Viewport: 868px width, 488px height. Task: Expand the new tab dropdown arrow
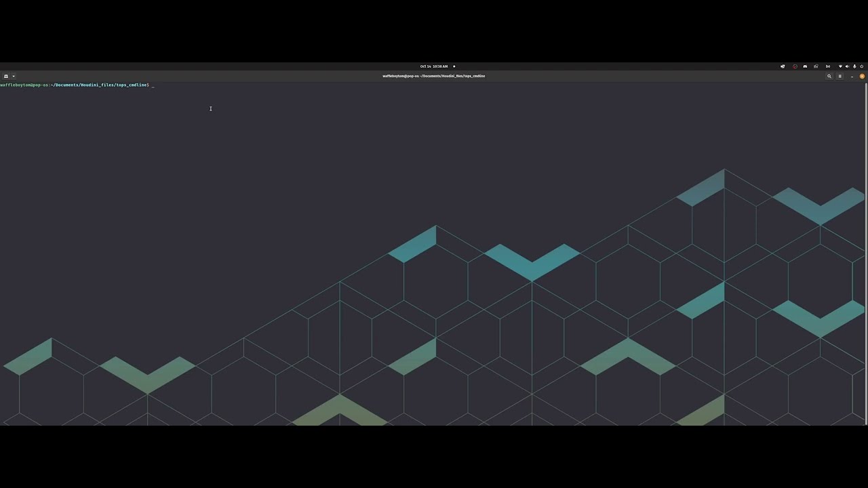(13, 76)
